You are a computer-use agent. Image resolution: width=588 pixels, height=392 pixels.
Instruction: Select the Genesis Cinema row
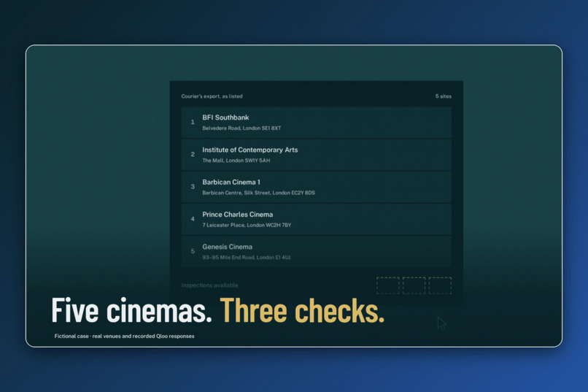pyautogui.click(x=316, y=251)
